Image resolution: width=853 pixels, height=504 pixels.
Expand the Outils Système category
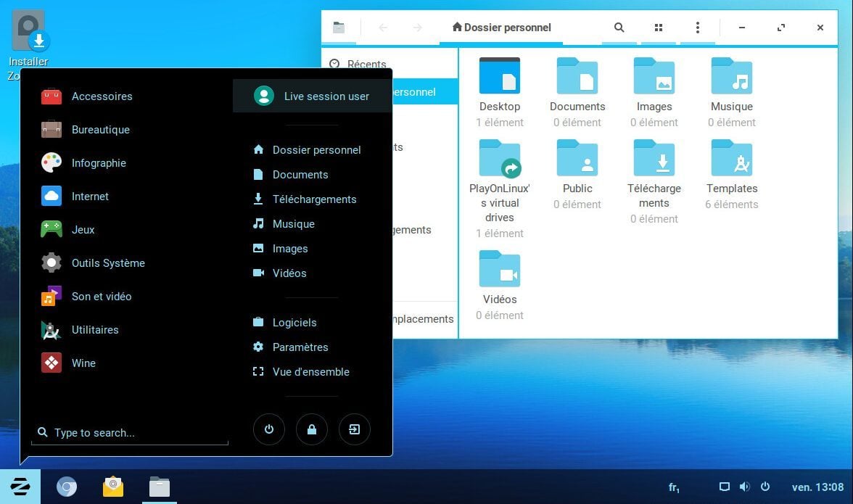coord(108,263)
